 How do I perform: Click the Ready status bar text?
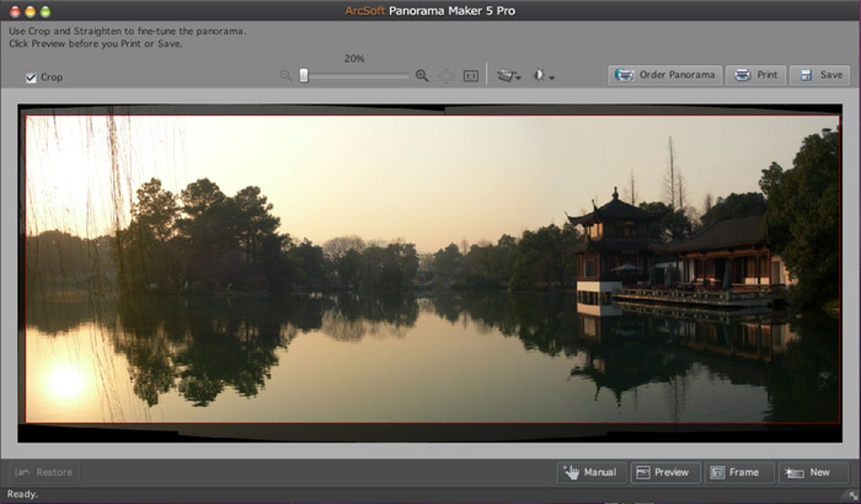click(23, 494)
